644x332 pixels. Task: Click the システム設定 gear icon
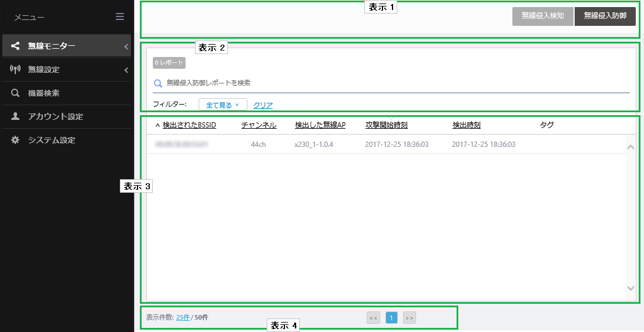pos(15,140)
